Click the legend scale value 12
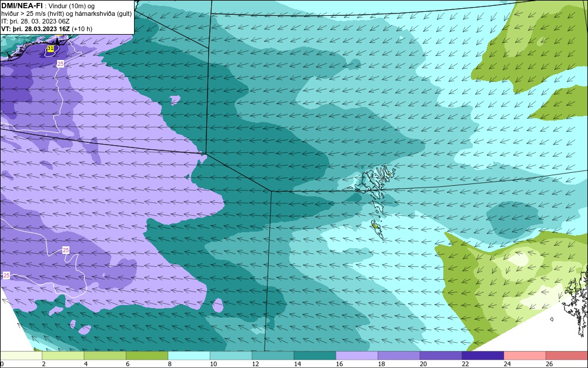This screenshot has width=588, height=368. (255, 364)
